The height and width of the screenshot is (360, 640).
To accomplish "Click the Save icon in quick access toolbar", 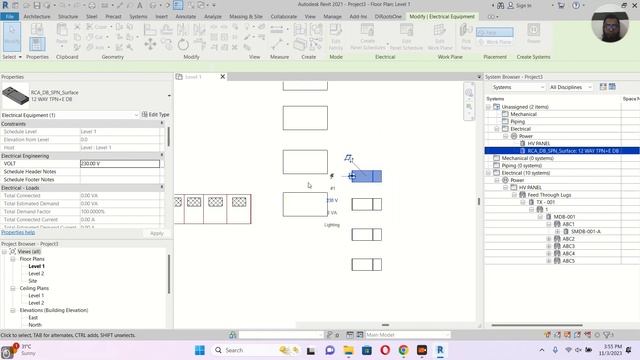I will pyautogui.click(x=37, y=5).
